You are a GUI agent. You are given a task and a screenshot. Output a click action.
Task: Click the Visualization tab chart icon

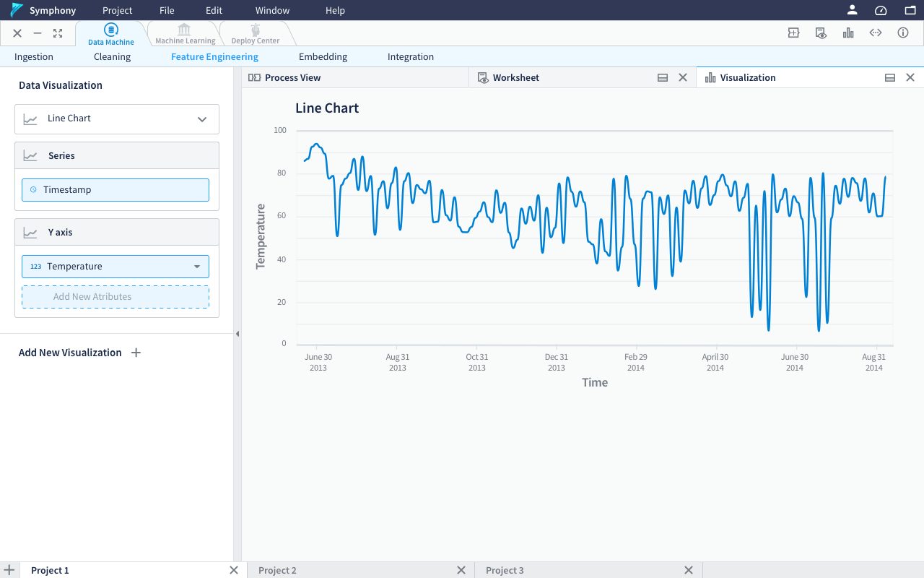710,77
